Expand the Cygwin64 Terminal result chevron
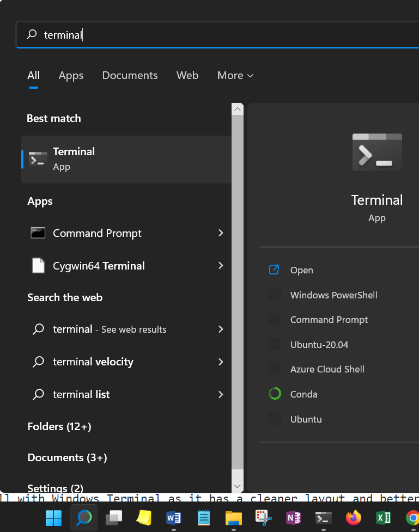The height and width of the screenshot is (532, 419). [x=221, y=265]
